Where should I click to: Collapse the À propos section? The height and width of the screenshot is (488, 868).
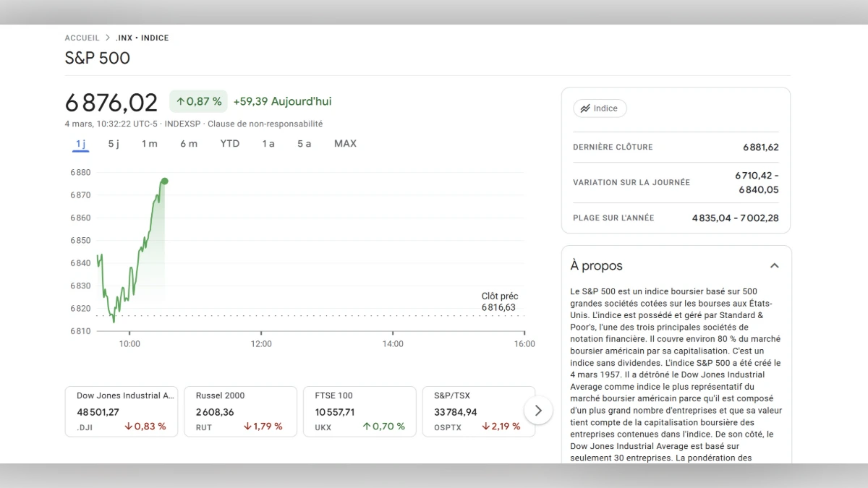point(775,265)
